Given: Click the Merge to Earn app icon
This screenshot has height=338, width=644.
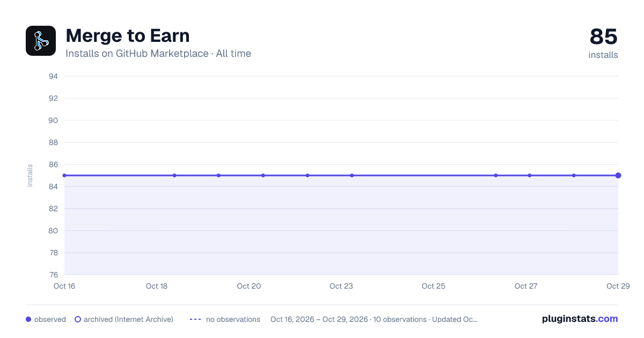Looking at the screenshot, I should coord(41,41).
